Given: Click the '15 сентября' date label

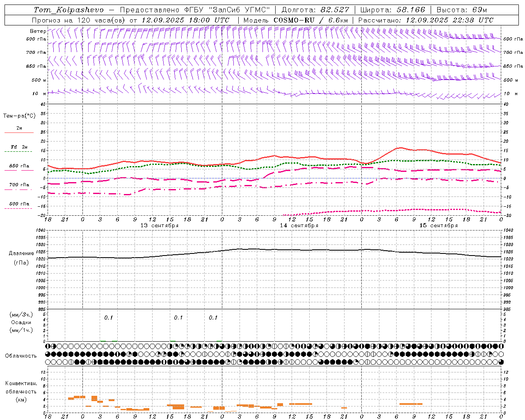Looking at the screenshot, I should [438, 226].
